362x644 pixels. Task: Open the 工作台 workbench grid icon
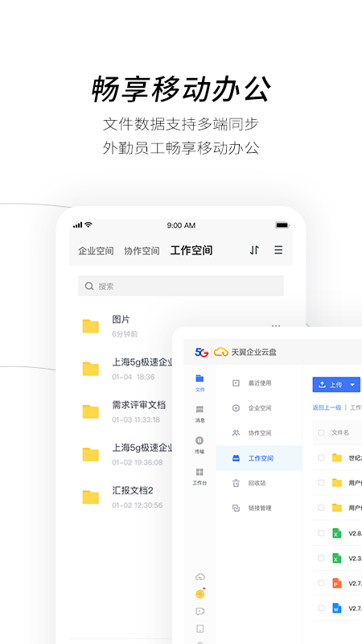200,477
